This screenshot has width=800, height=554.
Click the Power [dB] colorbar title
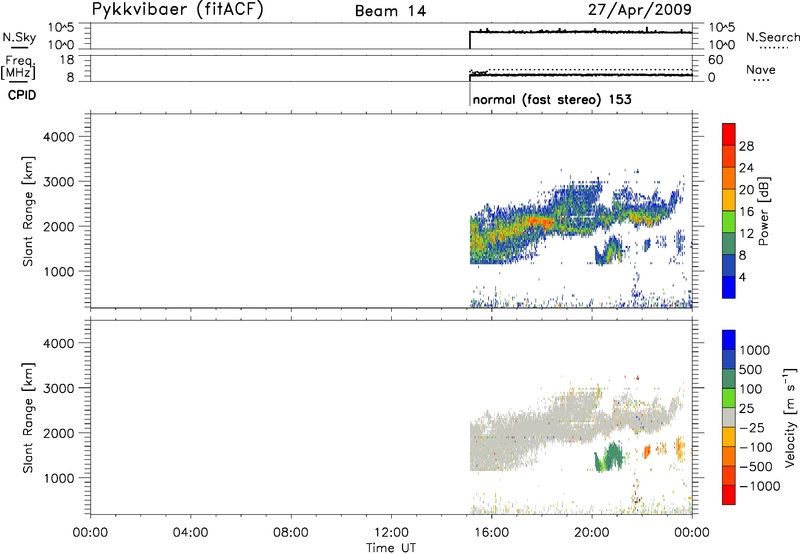click(x=764, y=211)
